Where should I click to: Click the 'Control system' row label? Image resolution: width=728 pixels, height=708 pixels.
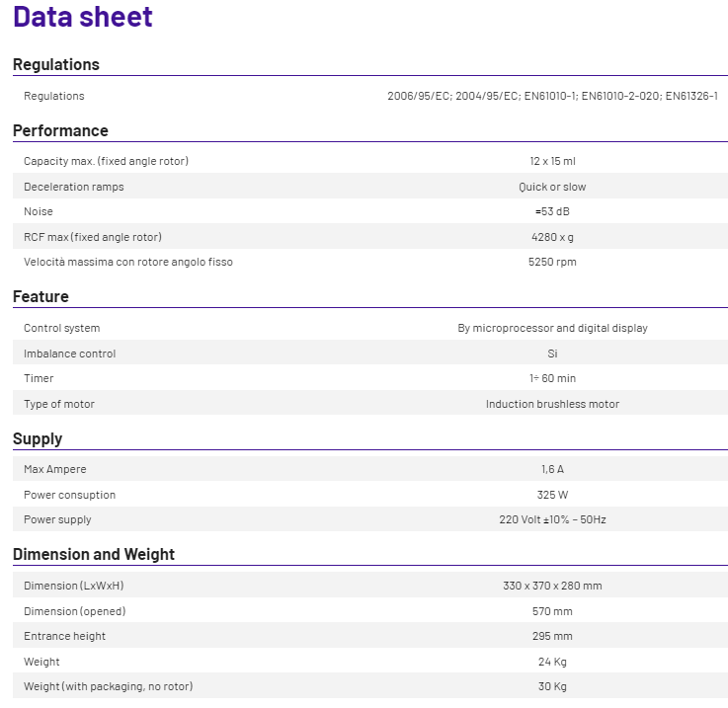pos(62,328)
